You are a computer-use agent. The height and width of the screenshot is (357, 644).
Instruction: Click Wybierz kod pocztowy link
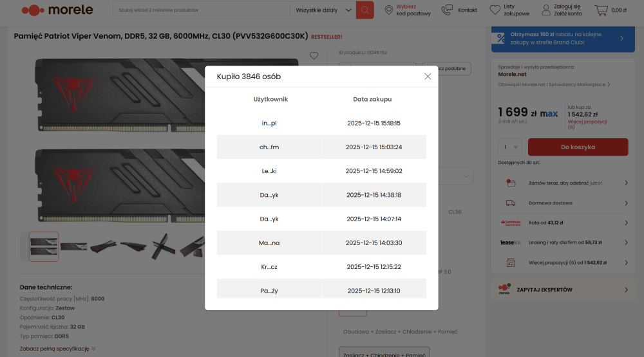tap(413, 10)
